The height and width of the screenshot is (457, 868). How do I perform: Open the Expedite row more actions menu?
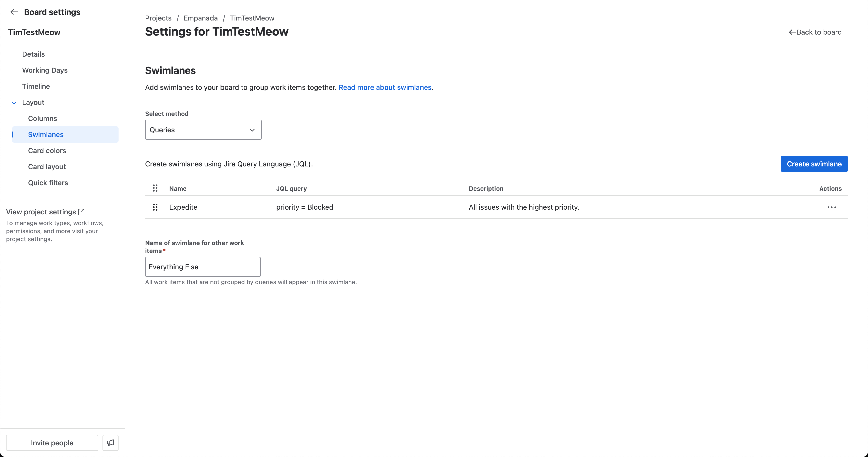(832, 207)
